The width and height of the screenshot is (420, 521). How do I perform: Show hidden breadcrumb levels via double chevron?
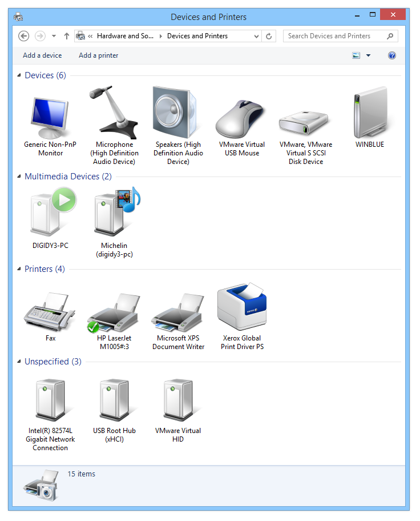point(90,36)
